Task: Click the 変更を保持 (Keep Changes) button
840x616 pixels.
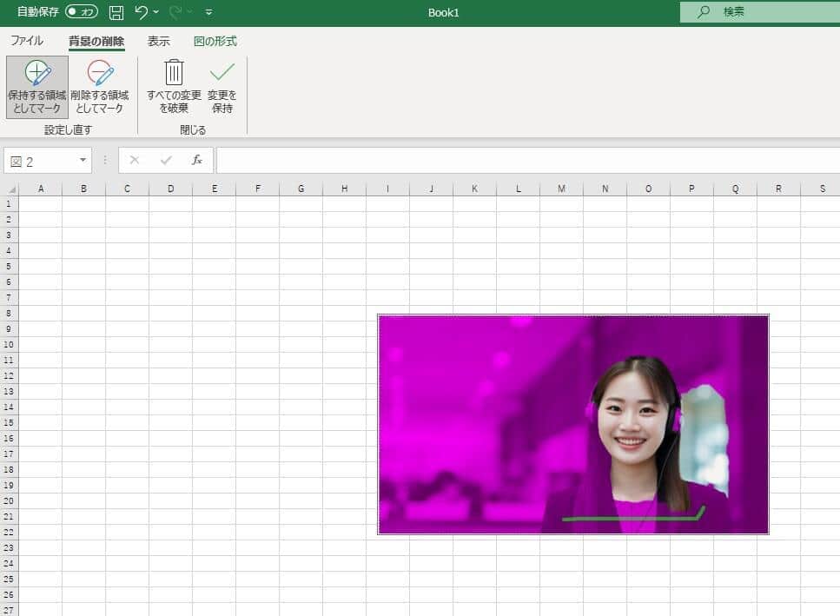Action: (x=221, y=86)
